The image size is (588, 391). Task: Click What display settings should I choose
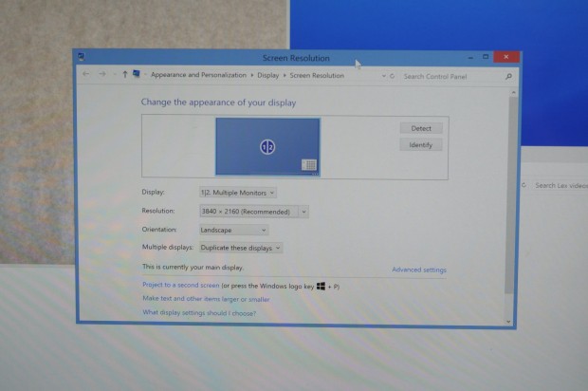[199, 312]
